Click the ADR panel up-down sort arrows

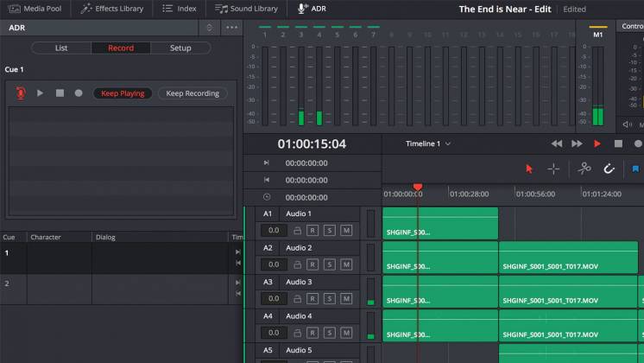209,28
